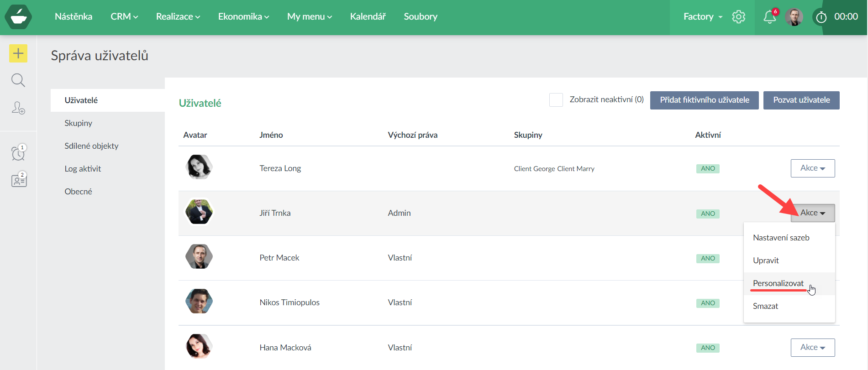This screenshot has width=868, height=370.
Task: Open notifications bell icon
Action: pos(769,17)
